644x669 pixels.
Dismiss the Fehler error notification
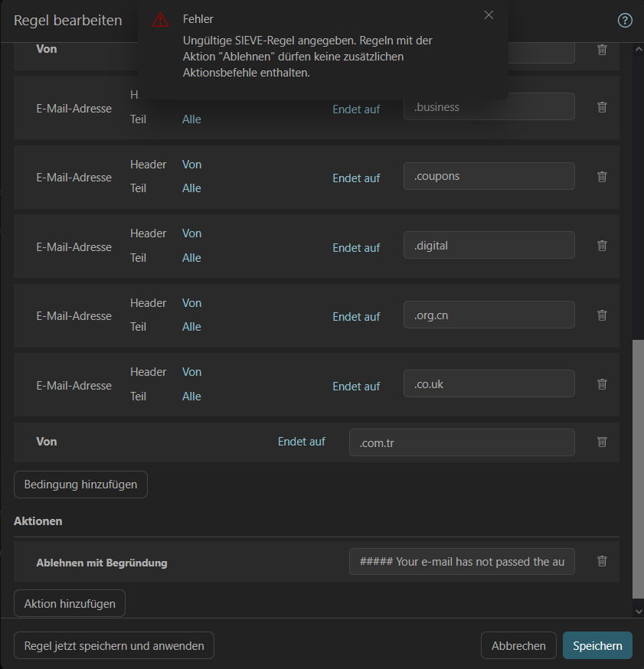pyautogui.click(x=489, y=15)
